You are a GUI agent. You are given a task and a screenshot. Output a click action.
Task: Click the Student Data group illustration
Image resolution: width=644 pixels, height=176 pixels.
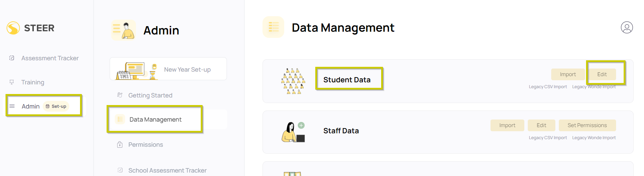coord(293,81)
